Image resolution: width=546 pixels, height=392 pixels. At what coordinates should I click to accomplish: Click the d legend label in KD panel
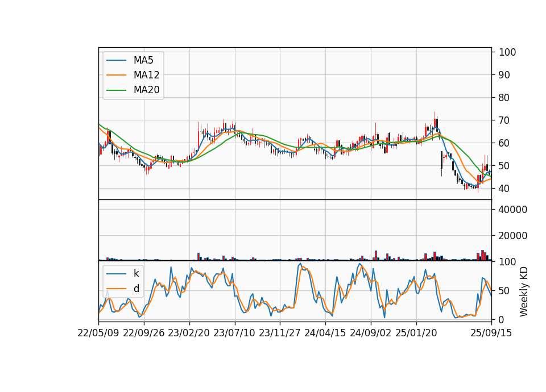(136, 289)
